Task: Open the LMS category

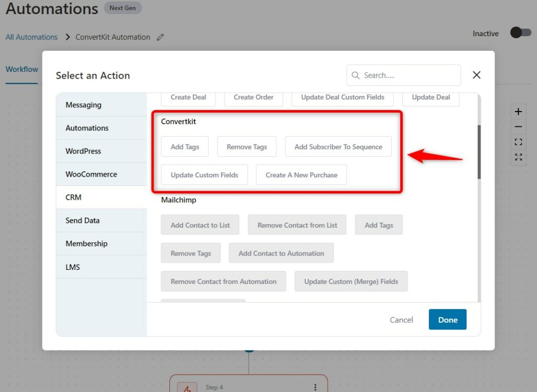Action: click(101, 267)
